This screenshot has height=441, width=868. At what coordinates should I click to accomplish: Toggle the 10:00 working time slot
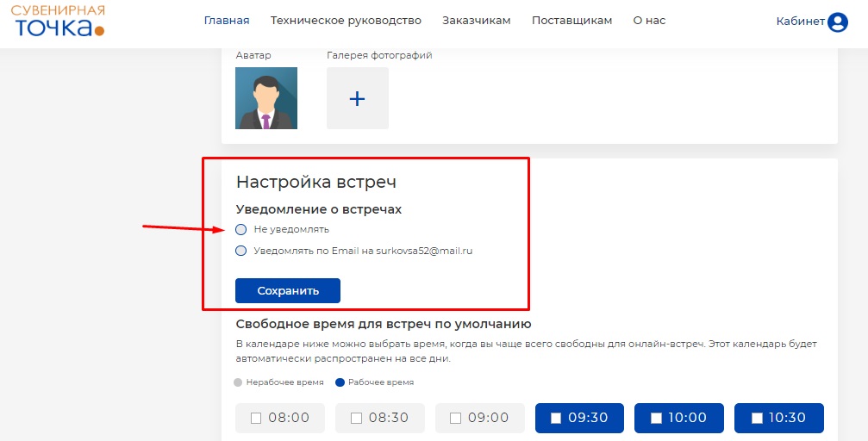pos(656,419)
